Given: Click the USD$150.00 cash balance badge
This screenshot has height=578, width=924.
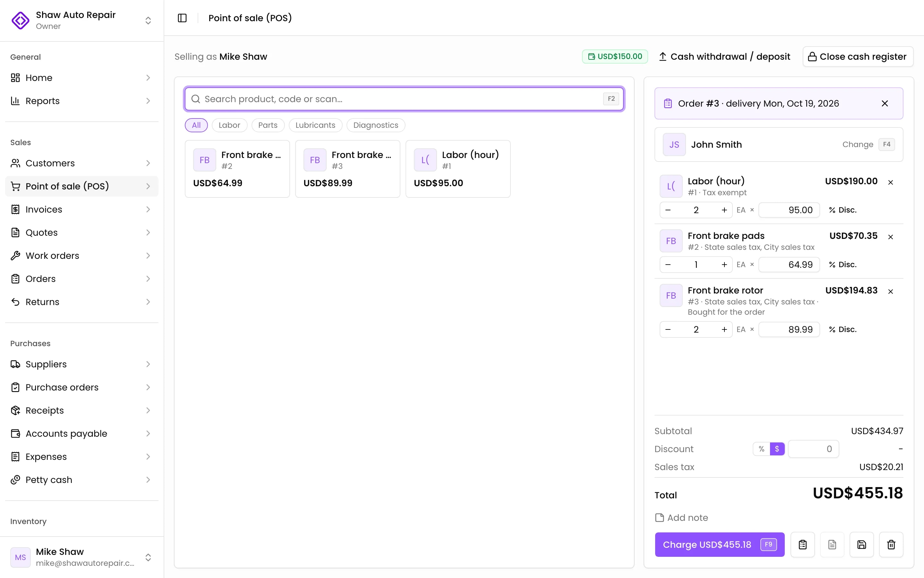Looking at the screenshot, I should [615, 56].
